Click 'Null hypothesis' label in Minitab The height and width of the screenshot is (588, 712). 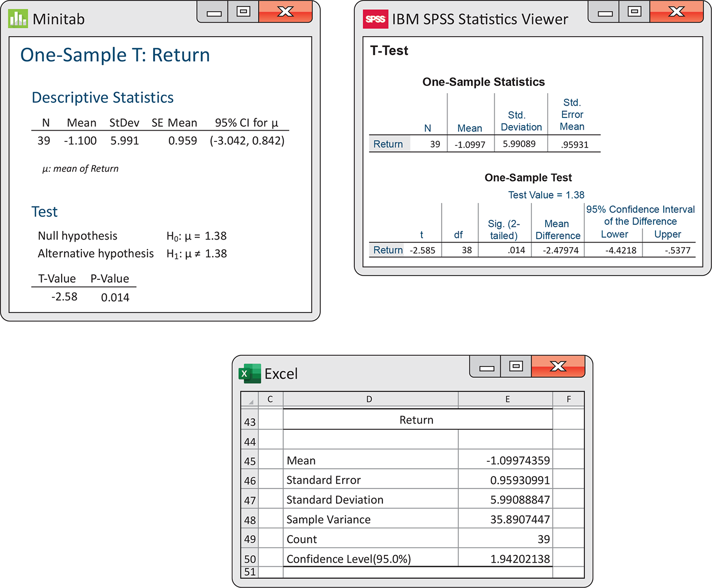tap(77, 236)
